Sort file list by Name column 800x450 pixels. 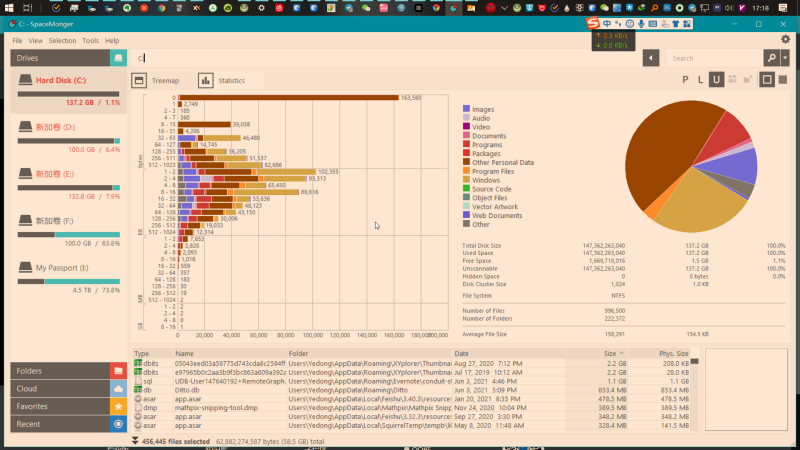(x=230, y=354)
